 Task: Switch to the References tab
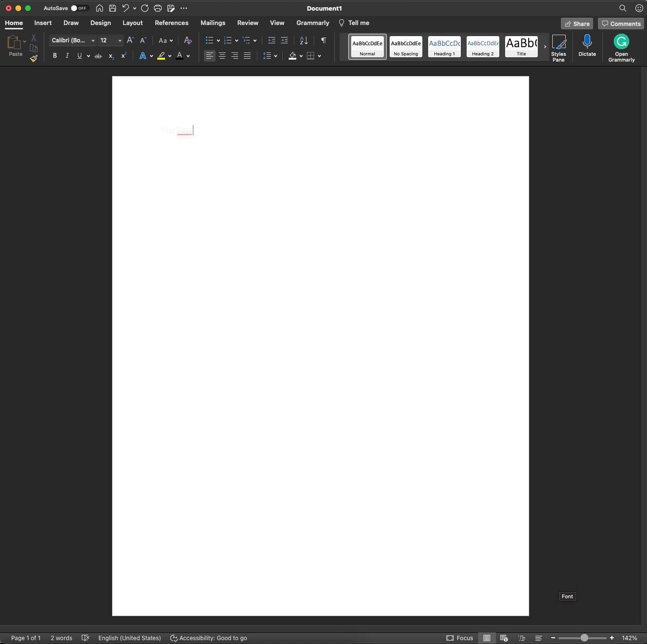point(172,23)
